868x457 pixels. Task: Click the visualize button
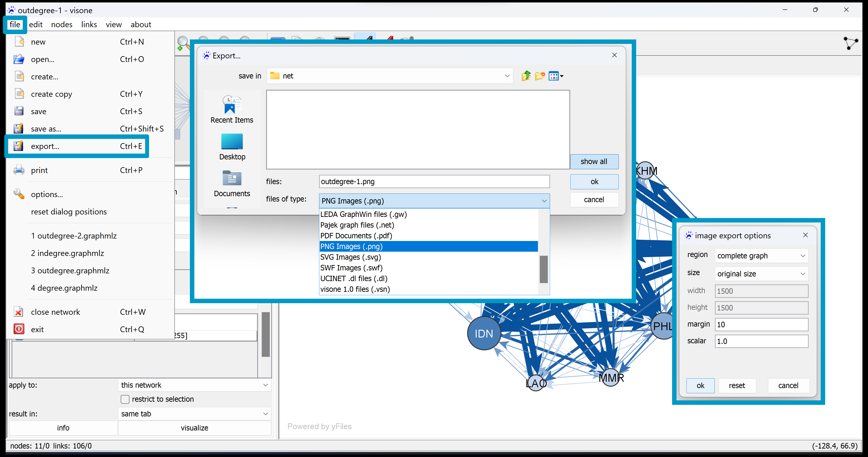[194, 428]
